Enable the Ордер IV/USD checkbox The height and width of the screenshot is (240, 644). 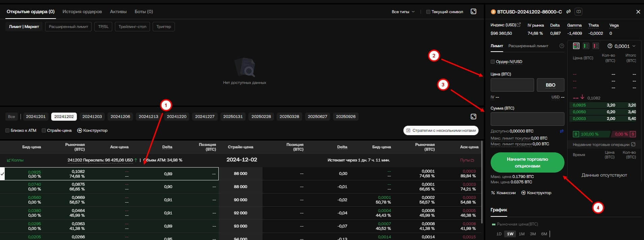point(493,62)
